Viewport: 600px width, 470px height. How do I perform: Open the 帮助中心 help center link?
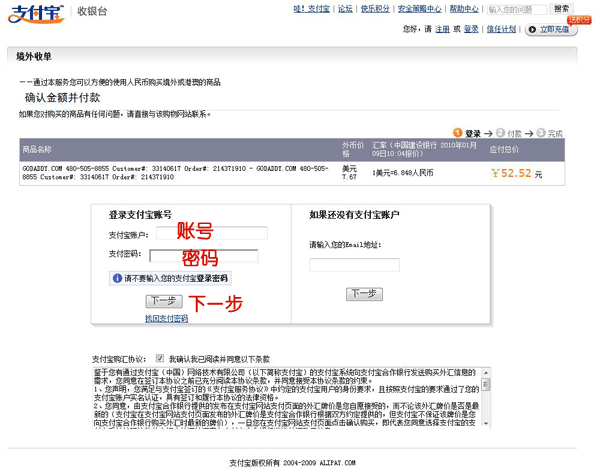(464, 8)
